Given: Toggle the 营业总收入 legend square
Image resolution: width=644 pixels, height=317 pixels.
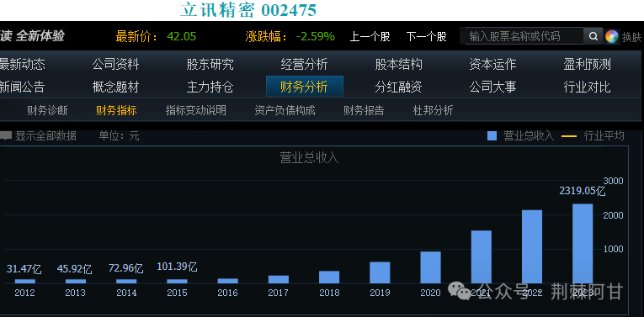Looking at the screenshot, I should [x=492, y=135].
